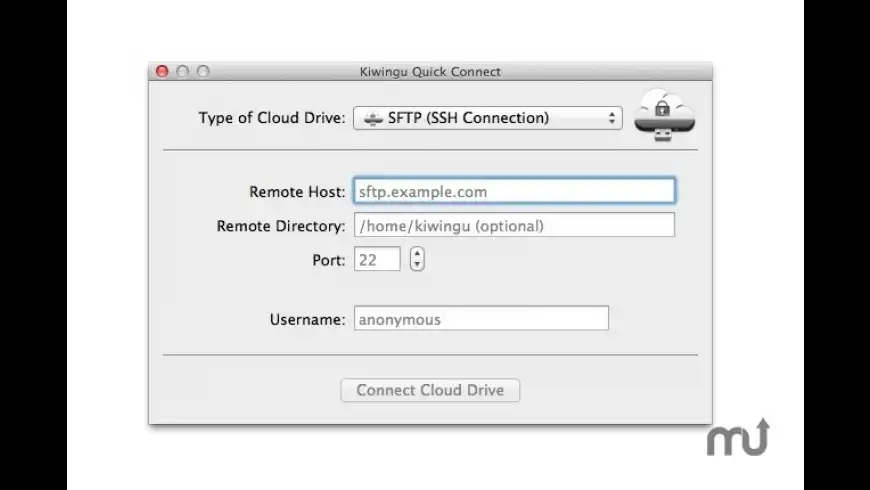This screenshot has height=490, width=870.
Task: Click the 'Remote Host:' label
Action: [297, 191]
